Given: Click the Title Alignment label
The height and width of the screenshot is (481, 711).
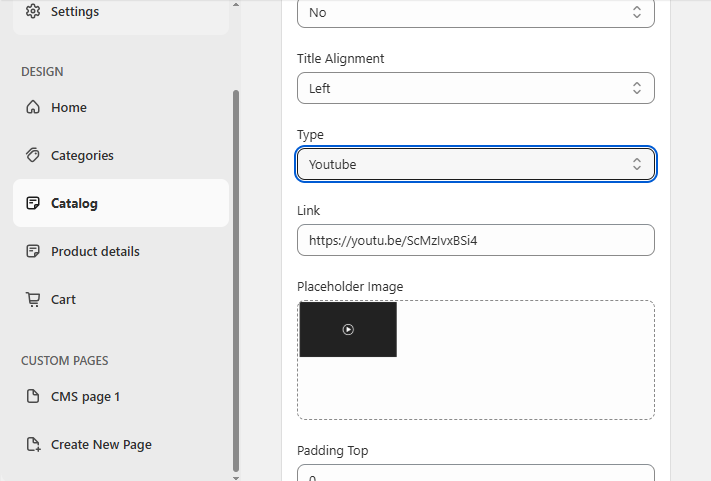Looking at the screenshot, I should pyautogui.click(x=341, y=58).
